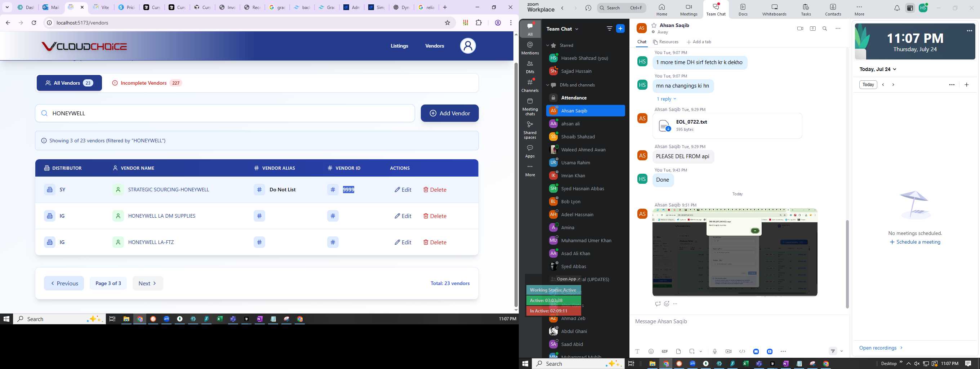Open the emoji picker in message toolbar
980x369 pixels.
[651, 351]
